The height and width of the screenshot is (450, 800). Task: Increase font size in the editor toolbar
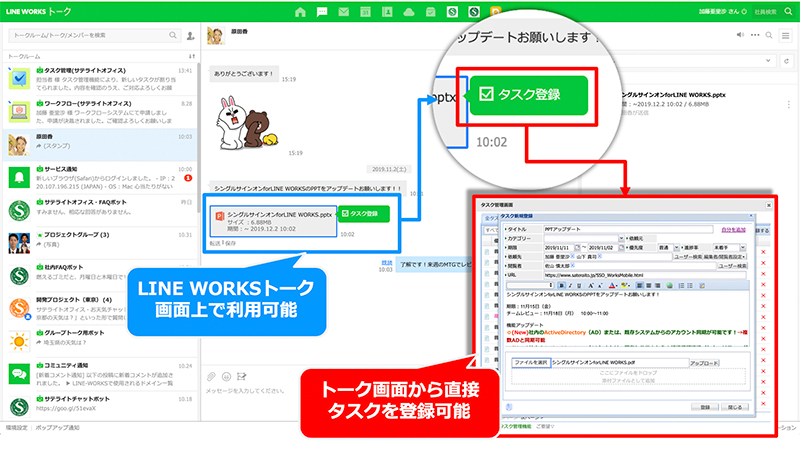(x=591, y=285)
